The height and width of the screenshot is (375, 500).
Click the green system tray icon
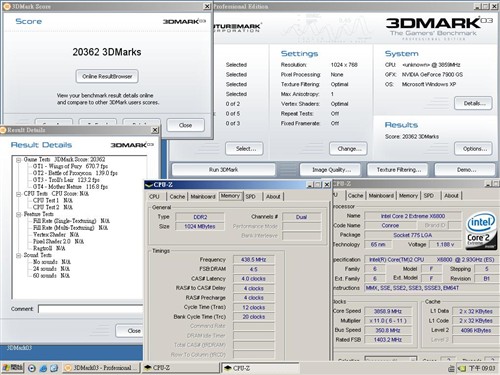click(462, 368)
